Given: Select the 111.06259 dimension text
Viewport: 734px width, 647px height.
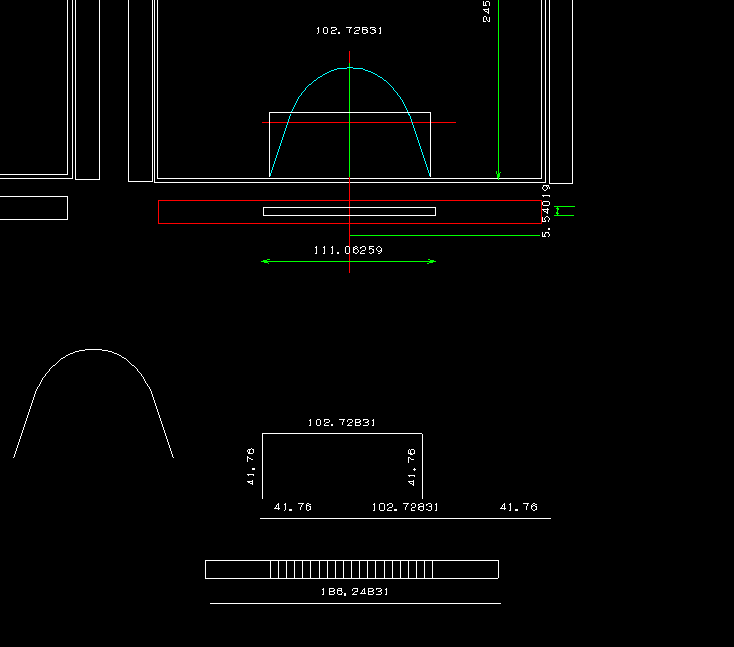Looking at the screenshot, I should (x=348, y=250).
